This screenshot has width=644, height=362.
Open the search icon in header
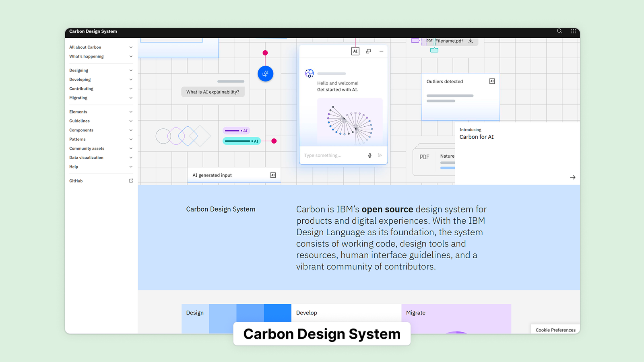pyautogui.click(x=559, y=31)
